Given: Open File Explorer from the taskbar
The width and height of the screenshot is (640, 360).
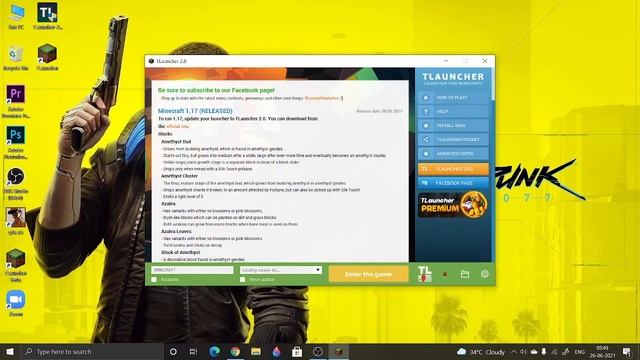Looking at the screenshot, I should click(x=256, y=351).
